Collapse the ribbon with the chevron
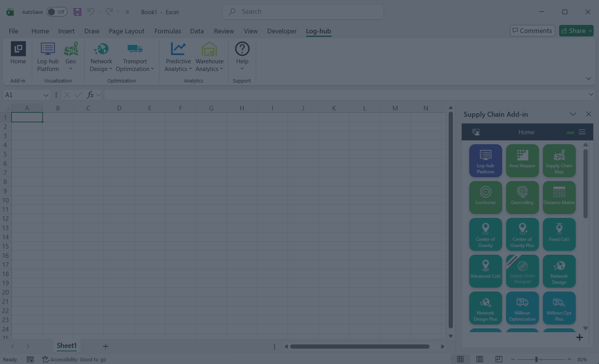 (x=588, y=79)
